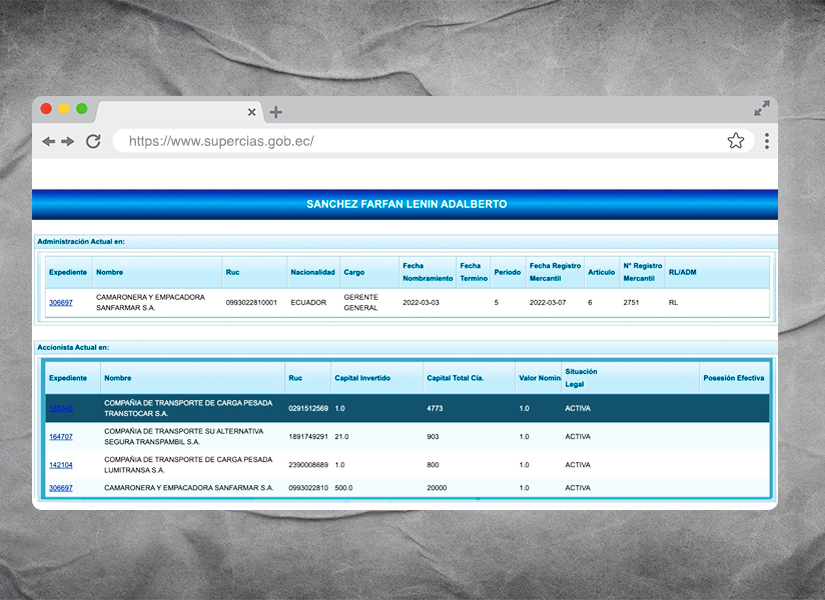Open the browser three-dot menu
The height and width of the screenshot is (600, 825).
pos(766,141)
